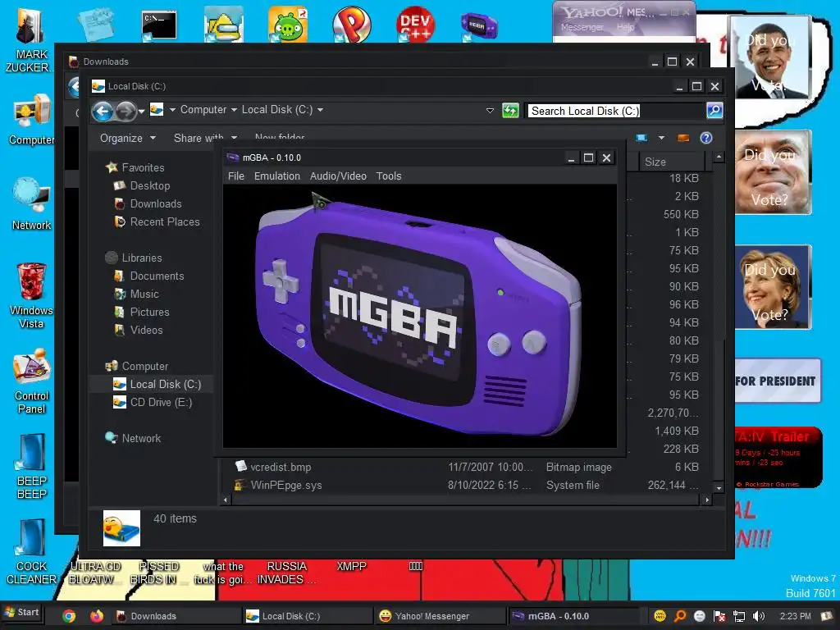The width and height of the screenshot is (840, 630).
Task: Click the horizontal scrollbar left arrow
Action: 226,500
